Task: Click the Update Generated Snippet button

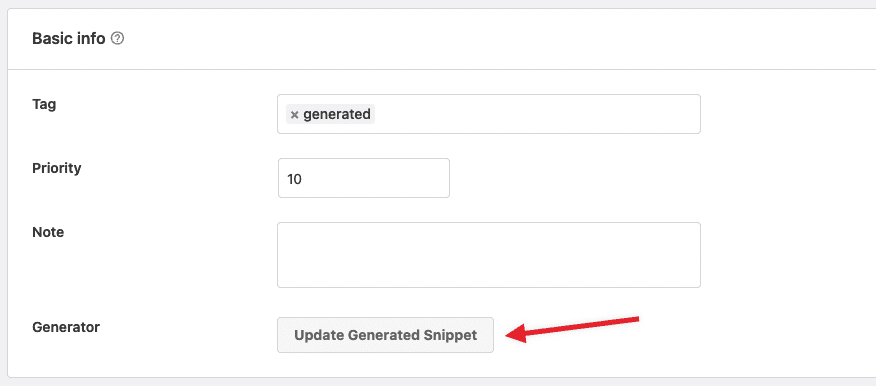Action: [x=385, y=335]
